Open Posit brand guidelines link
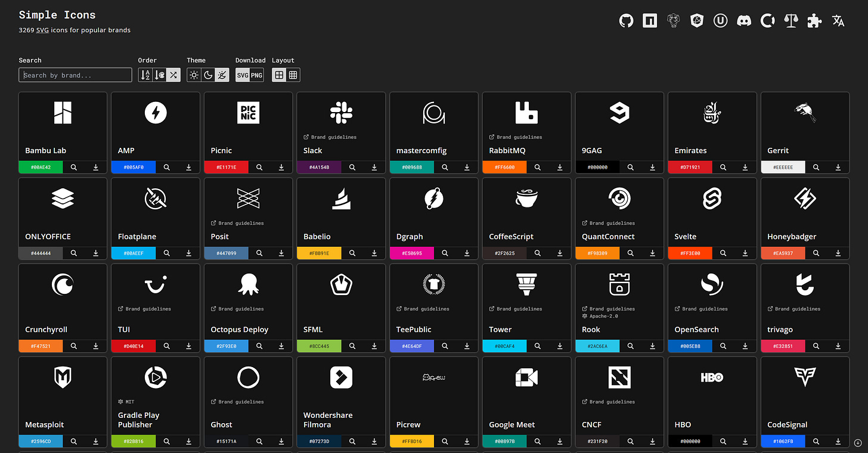 coord(237,223)
